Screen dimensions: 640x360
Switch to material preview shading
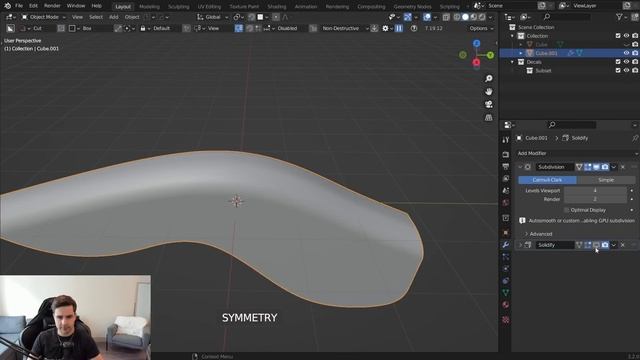(473, 17)
